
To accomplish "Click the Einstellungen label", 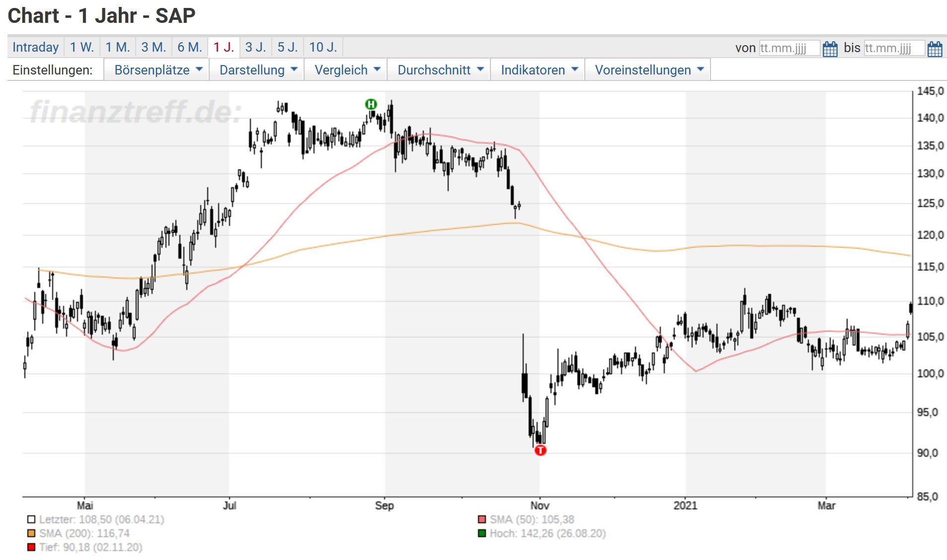I will 53,70.
